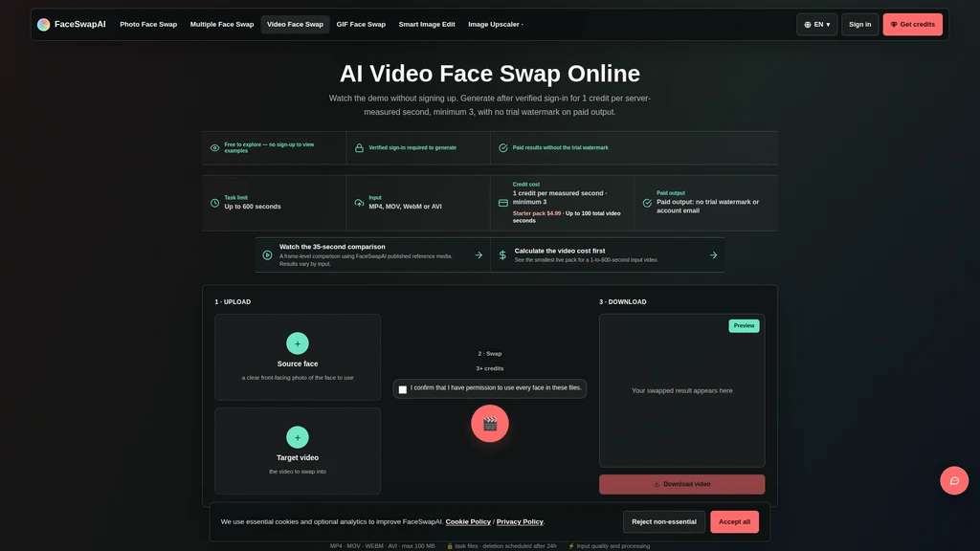Click the lock icon beside Verified sign-in
The height and width of the screenshot is (551, 980).
pyautogui.click(x=359, y=148)
